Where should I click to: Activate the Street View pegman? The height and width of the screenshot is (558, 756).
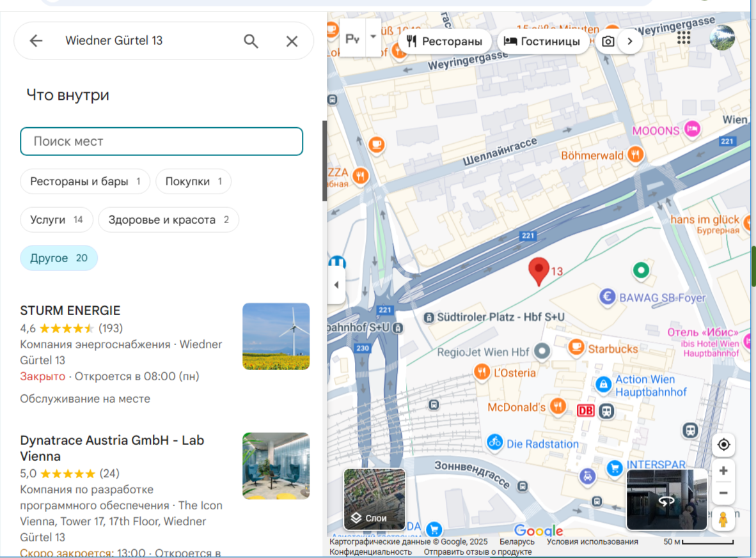(723, 519)
